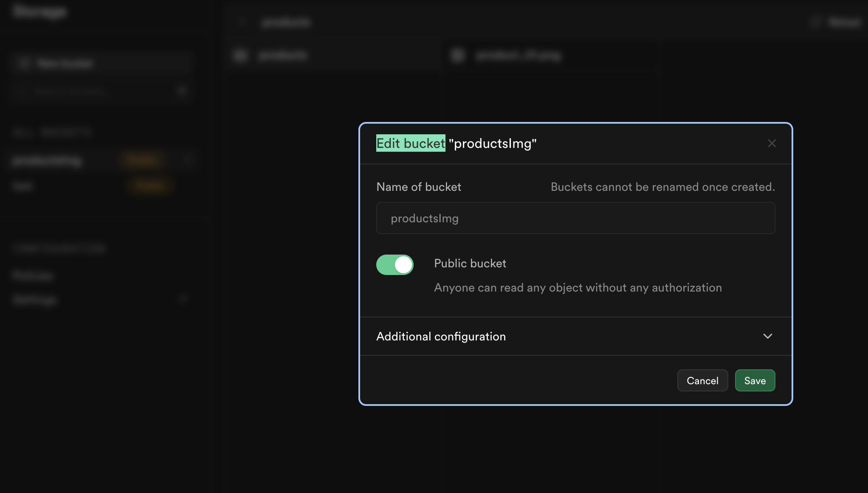Click the highlighted Edit bucket title
868x493 pixels.
410,144
